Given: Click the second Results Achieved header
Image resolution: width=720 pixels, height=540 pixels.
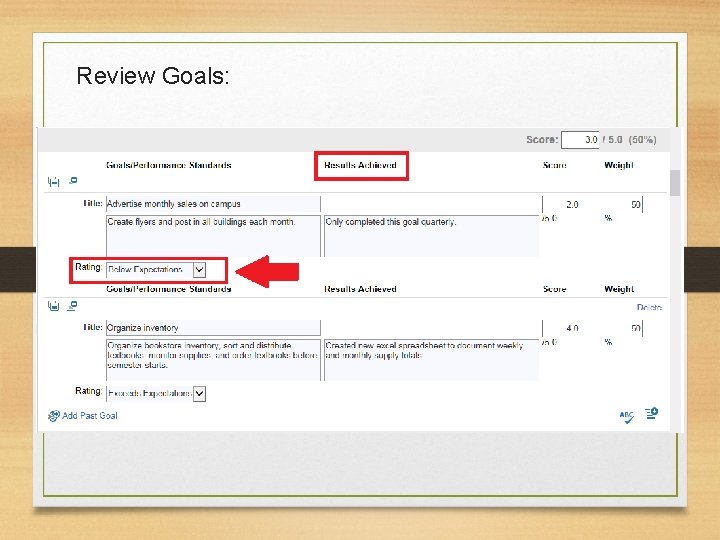Looking at the screenshot, I should tap(360, 289).
